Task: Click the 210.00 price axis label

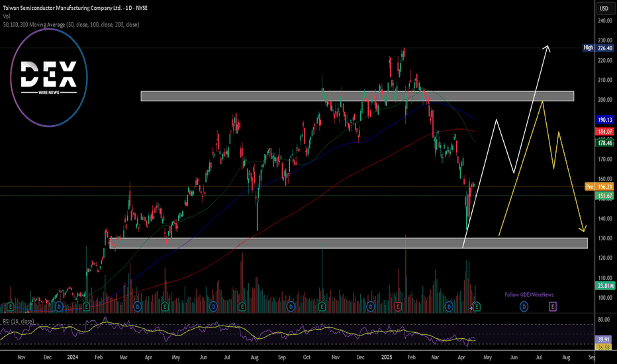Action: coord(605,80)
